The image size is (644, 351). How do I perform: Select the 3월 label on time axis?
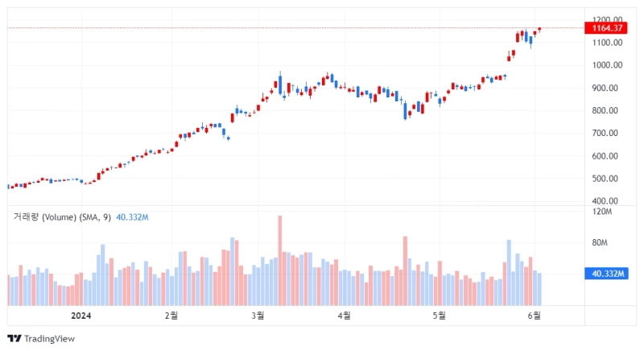(258, 316)
